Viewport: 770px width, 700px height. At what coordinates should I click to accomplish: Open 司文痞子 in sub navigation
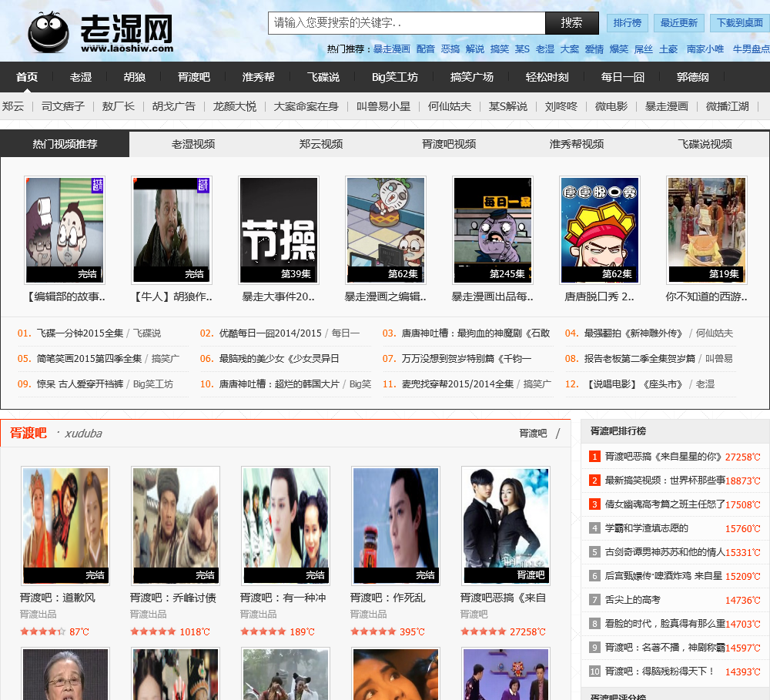(x=63, y=106)
